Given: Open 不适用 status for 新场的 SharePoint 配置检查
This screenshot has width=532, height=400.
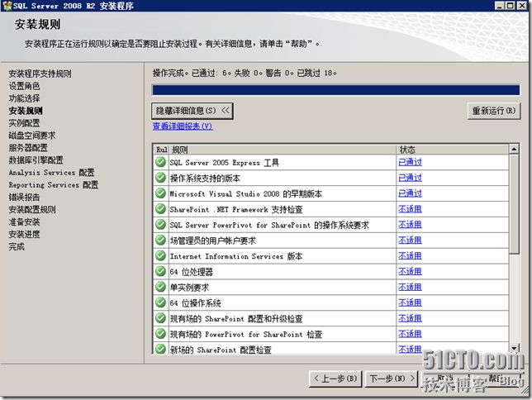Looking at the screenshot, I should coord(410,349).
